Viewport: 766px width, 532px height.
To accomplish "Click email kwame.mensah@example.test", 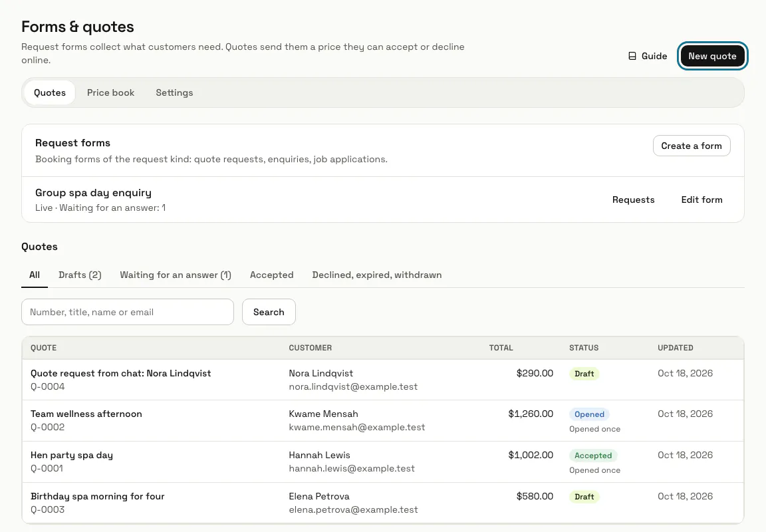I will pyautogui.click(x=357, y=427).
